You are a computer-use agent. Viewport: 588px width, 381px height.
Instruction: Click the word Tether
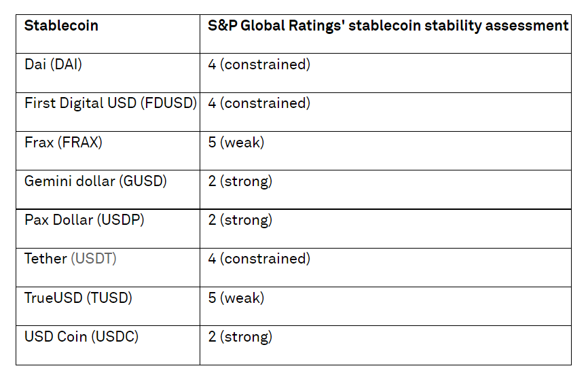[45, 259]
